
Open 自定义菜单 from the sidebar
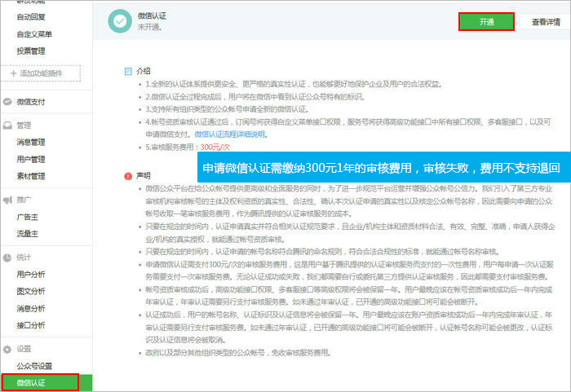(x=34, y=33)
